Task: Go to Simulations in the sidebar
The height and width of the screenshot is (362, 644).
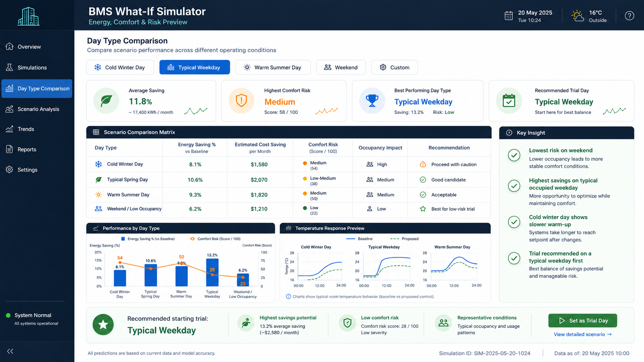Action: (x=37, y=67)
